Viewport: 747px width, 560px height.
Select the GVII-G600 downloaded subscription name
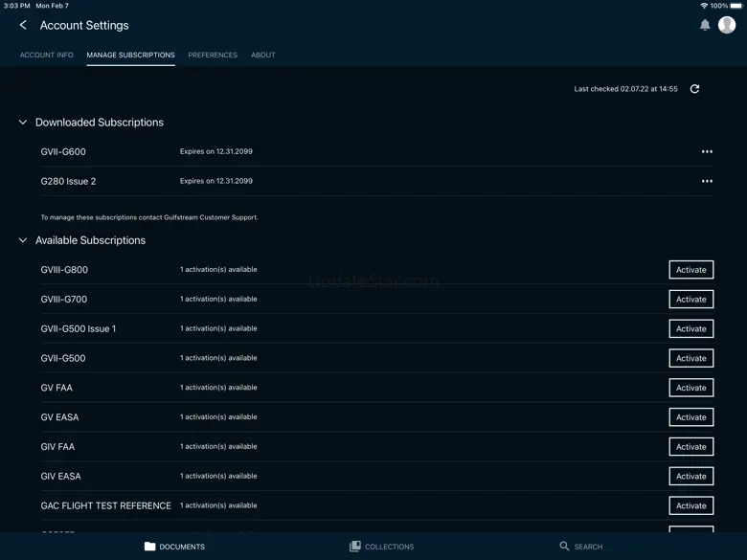click(63, 152)
